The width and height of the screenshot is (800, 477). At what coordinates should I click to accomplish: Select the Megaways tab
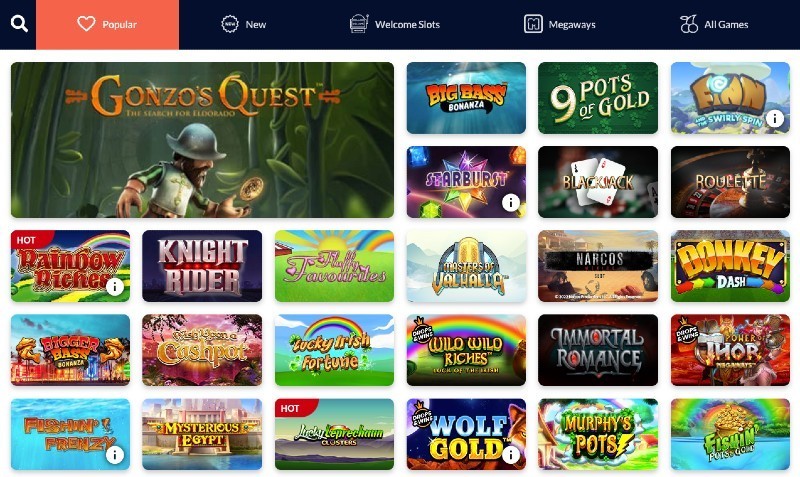pyautogui.click(x=560, y=24)
